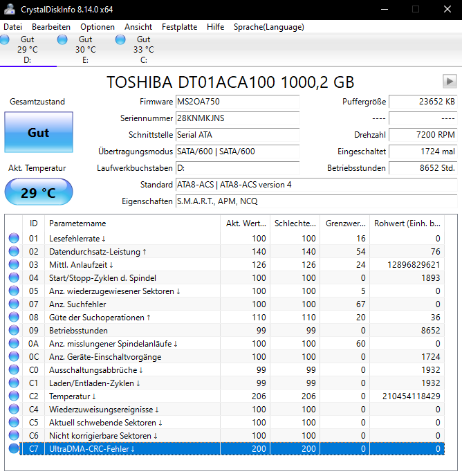Click the CrystalDiskInfo title bar app icon
The height and width of the screenshot is (476, 462).
click(x=10, y=9)
